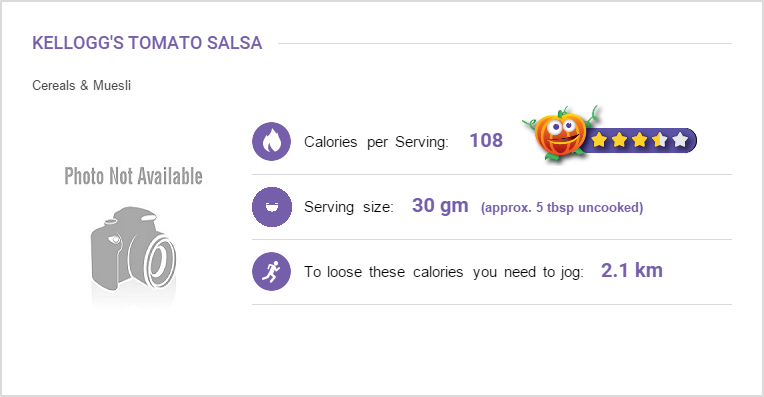Select the third yellow rating star
Viewport: 764px width, 397px height.
click(639, 140)
